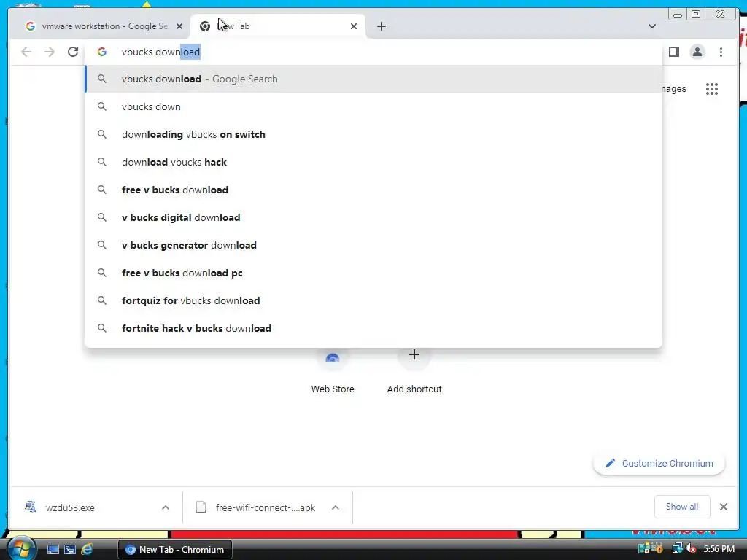
Task: Open the profile avatar button
Action: point(697,52)
